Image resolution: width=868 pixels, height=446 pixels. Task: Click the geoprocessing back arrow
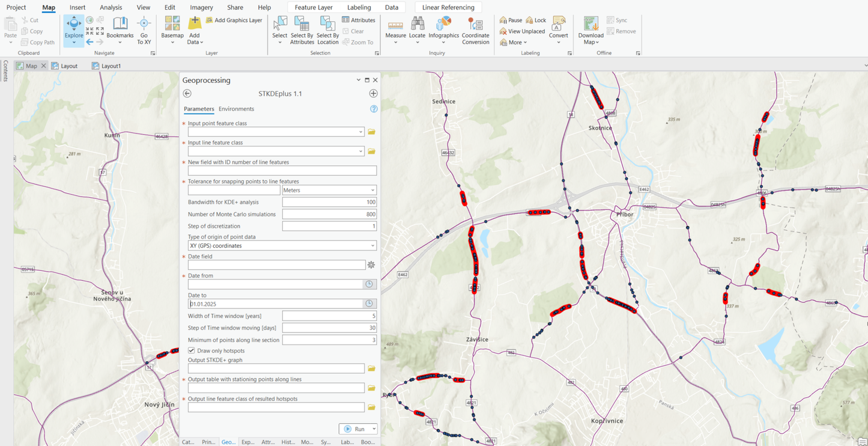[187, 94]
